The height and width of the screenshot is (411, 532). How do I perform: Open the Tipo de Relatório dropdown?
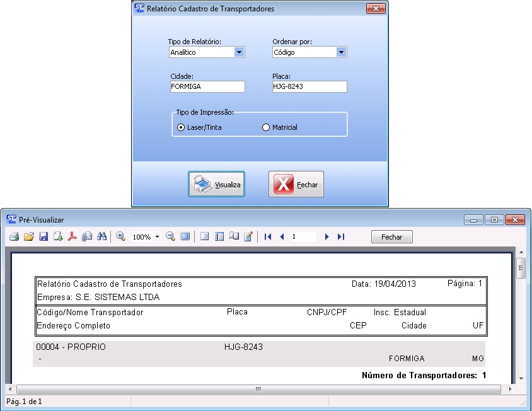click(x=239, y=52)
